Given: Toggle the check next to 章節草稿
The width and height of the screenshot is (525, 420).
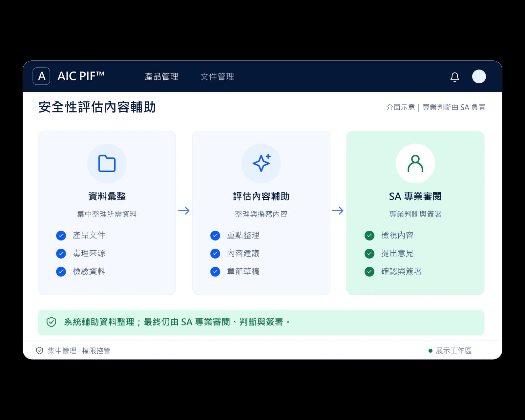Looking at the screenshot, I should (215, 272).
